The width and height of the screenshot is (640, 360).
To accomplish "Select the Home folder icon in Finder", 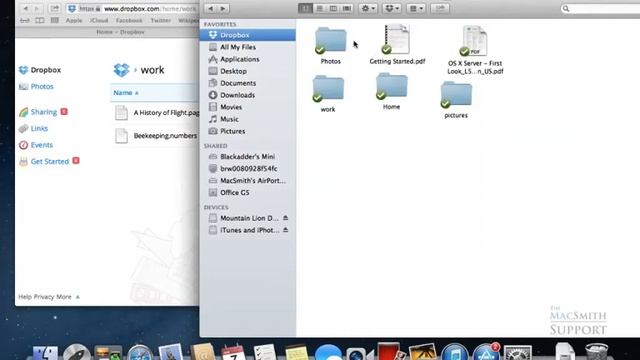I will pos(391,86).
